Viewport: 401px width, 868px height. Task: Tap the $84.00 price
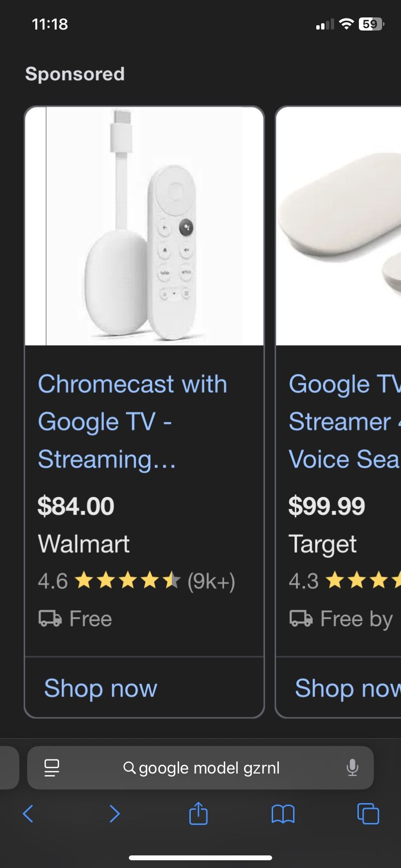coord(76,506)
